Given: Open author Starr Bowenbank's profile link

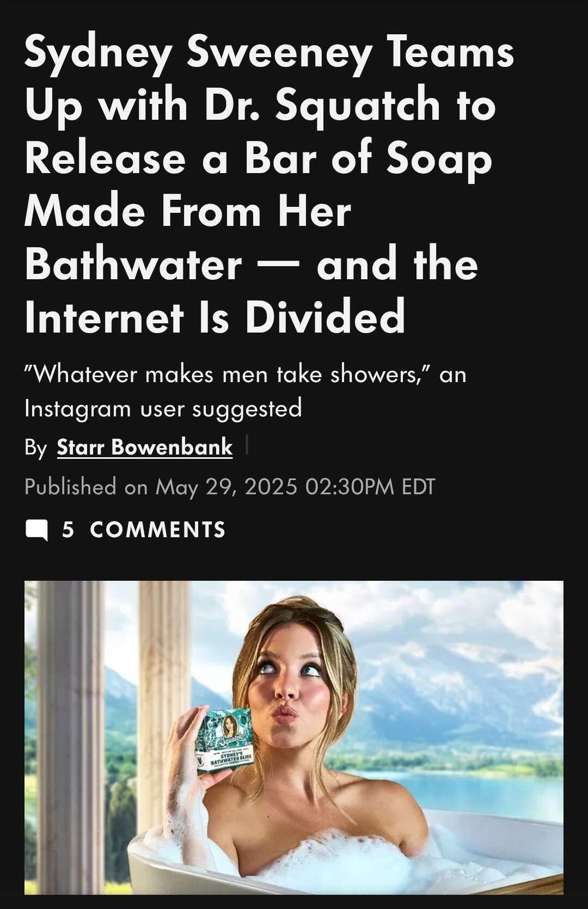Looking at the screenshot, I should pyautogui.click(x=145, y=447).
